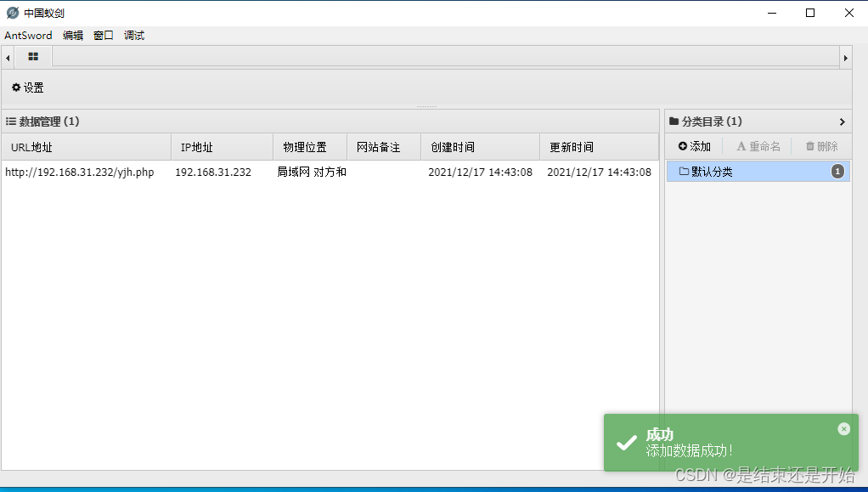868x492 pixels.
Task: Minimize the 中国蚁剑 window
Action: tap(772, 13)
